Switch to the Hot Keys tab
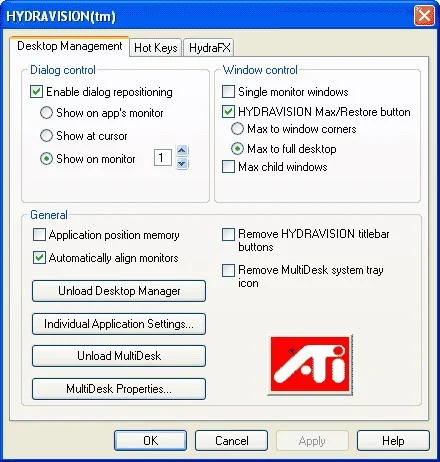This screenshot has height=462, width=440. pos(156,48)
